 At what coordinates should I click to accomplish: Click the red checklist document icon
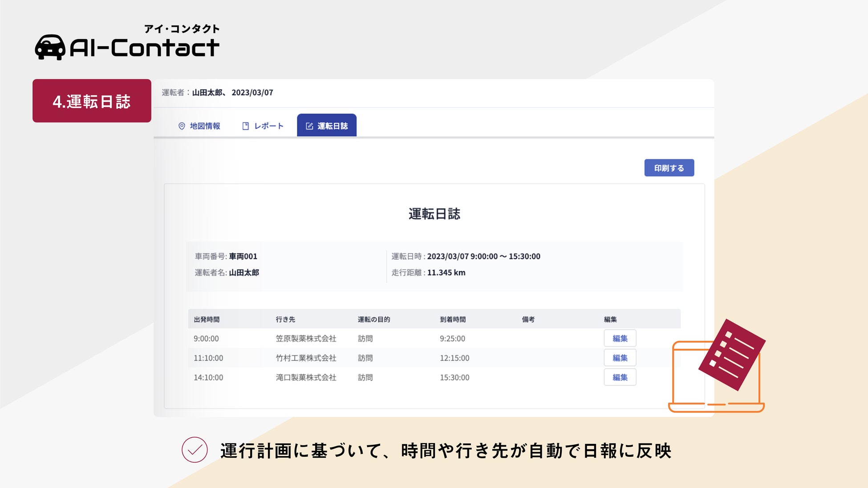click(731, 355)
